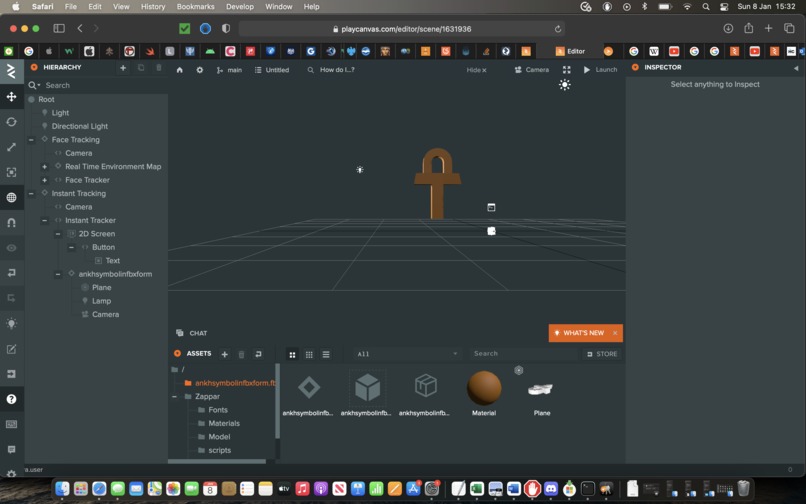The width and height of the screenshot is (806, 504).
Task: Select the Plane model asset thumbnail
Action: pyautogui.click(x=541, y=389)
